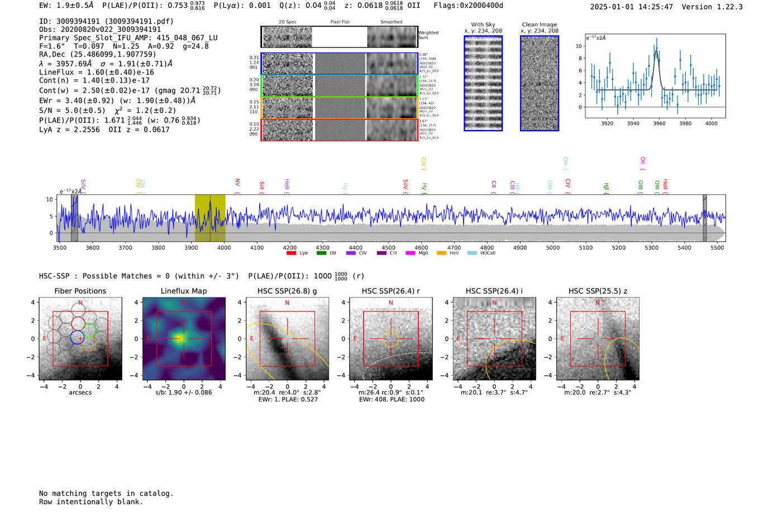This screenshot has width=782, height=532.
Task: Click the 's/b: 1.90 +/- 0.086' caption
Action: click(x=184, y=392)
